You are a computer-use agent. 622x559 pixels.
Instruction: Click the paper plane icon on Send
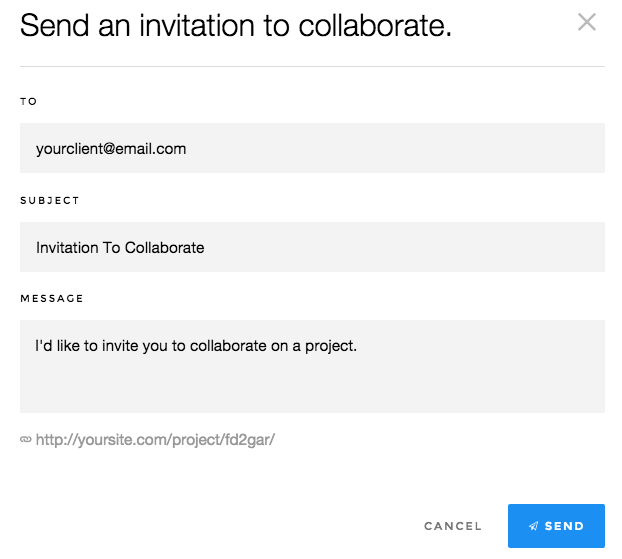coord(534,526)
